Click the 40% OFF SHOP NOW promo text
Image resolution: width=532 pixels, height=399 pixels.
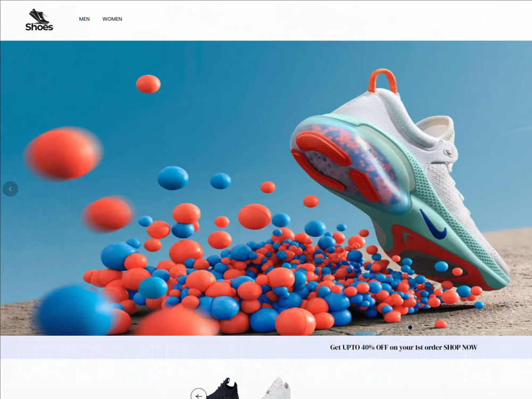point(403,347)
